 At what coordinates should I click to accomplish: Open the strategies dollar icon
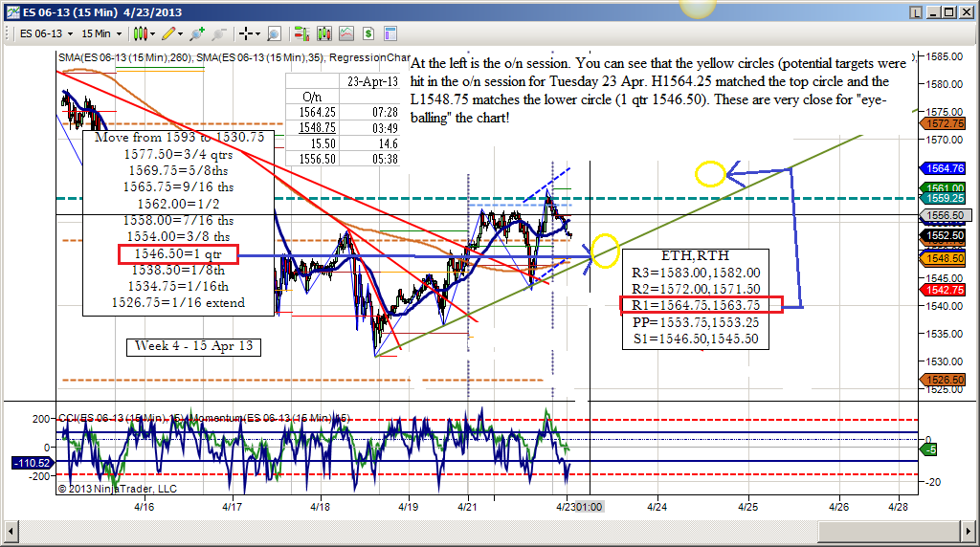[368, 33]
